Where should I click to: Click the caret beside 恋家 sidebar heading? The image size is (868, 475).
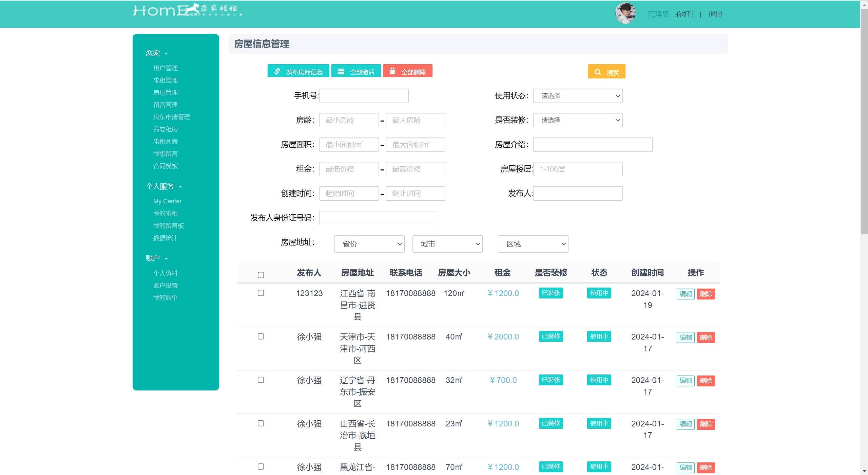pos(166,54)
